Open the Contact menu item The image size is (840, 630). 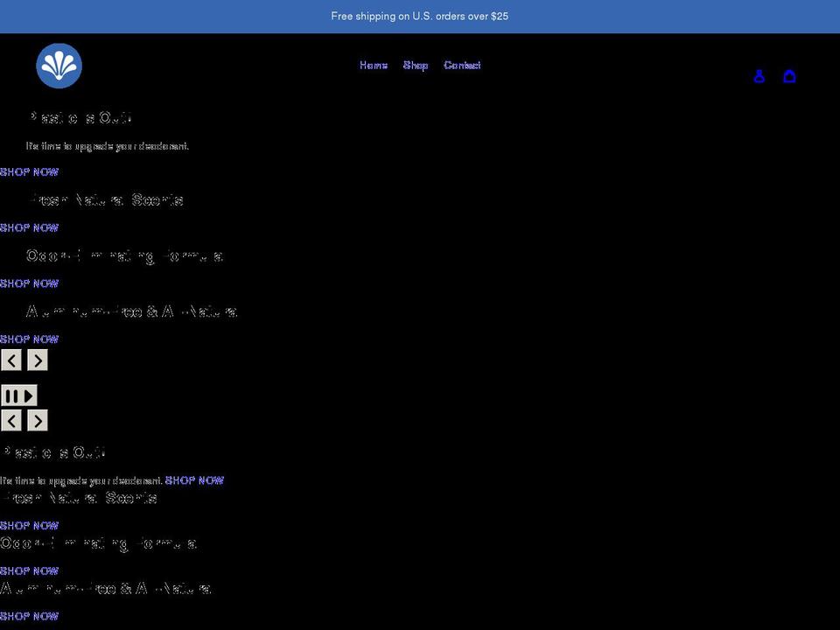pyautogui.click(x=462, y=66)
